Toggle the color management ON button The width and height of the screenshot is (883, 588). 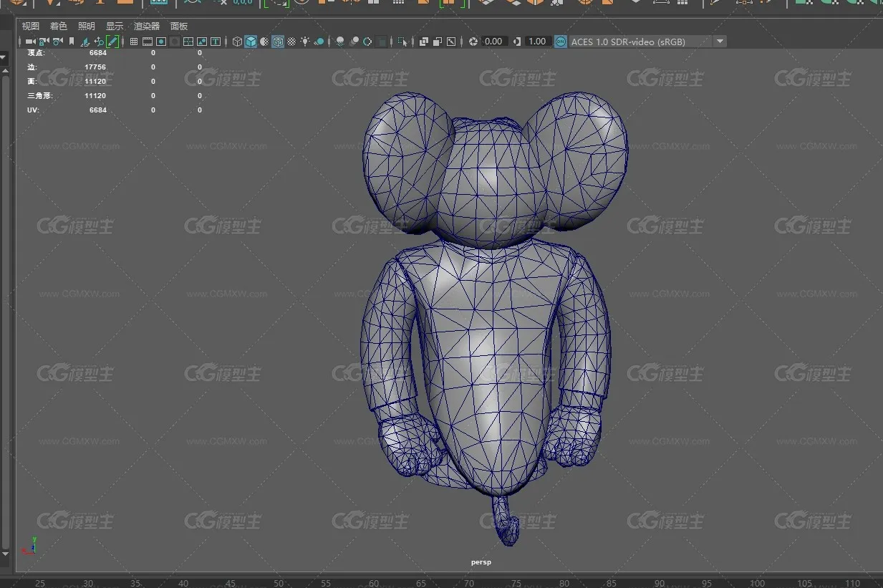click(561, 42)
